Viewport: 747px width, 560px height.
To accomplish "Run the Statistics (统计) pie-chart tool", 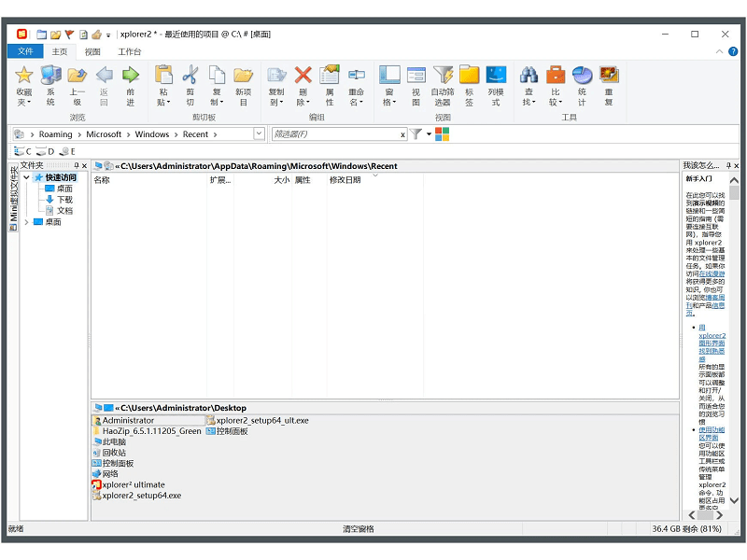I will 582,76.
